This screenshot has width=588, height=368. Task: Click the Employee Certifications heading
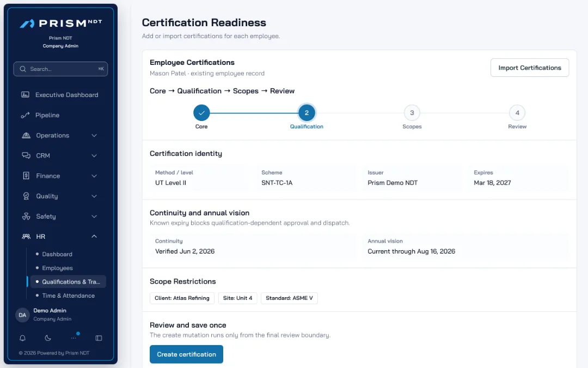click(192, 62)
